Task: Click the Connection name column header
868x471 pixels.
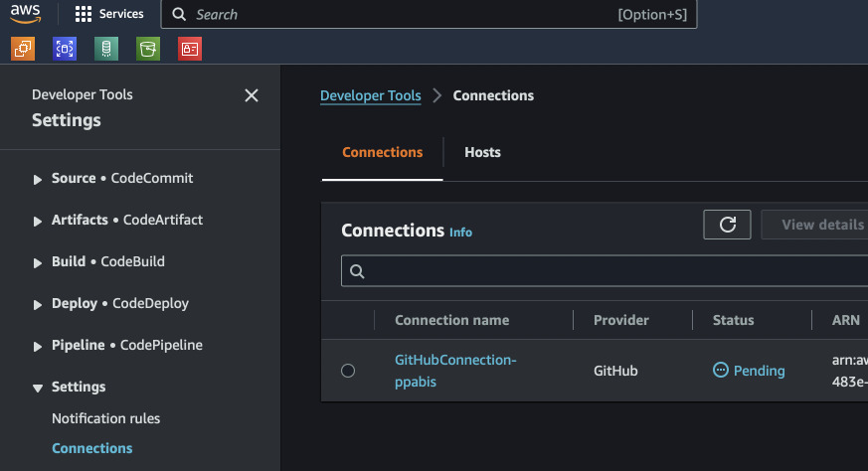Action: (451, 320)
